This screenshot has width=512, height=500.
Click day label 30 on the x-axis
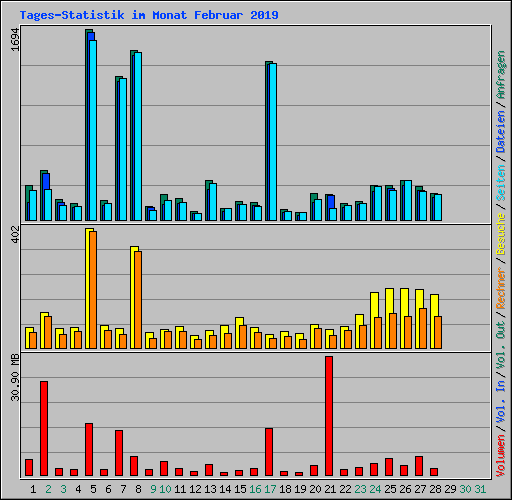pos(465,489)
